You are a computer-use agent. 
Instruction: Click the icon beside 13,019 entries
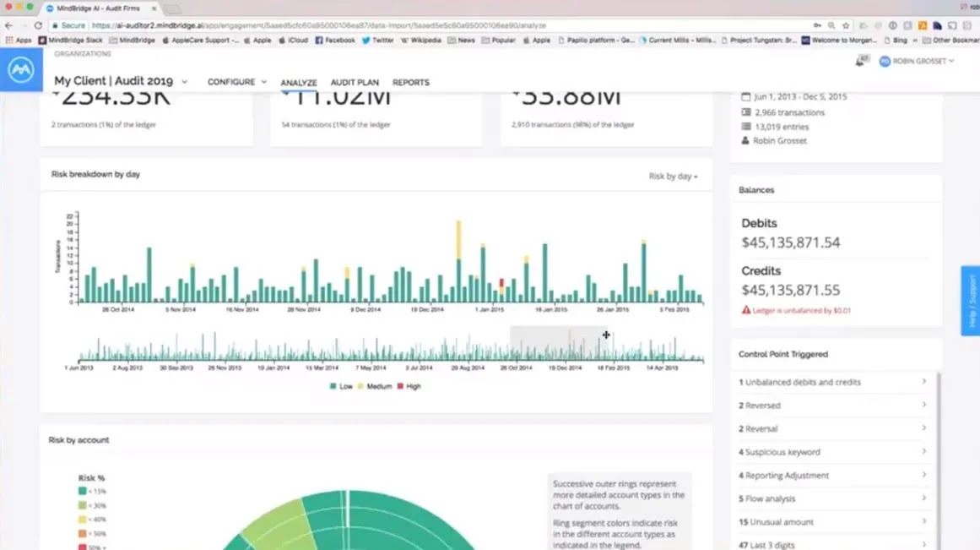click(745, 127)
